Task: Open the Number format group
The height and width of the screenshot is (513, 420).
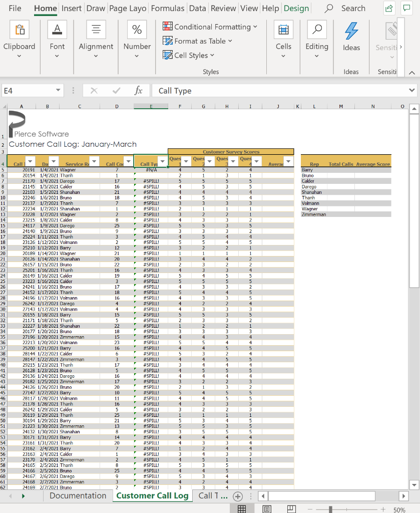Action: coord(137,39)
